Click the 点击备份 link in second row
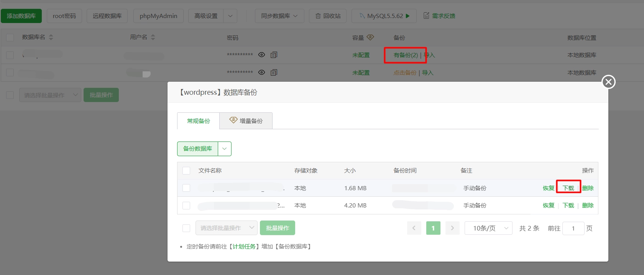 pos(405,72)
